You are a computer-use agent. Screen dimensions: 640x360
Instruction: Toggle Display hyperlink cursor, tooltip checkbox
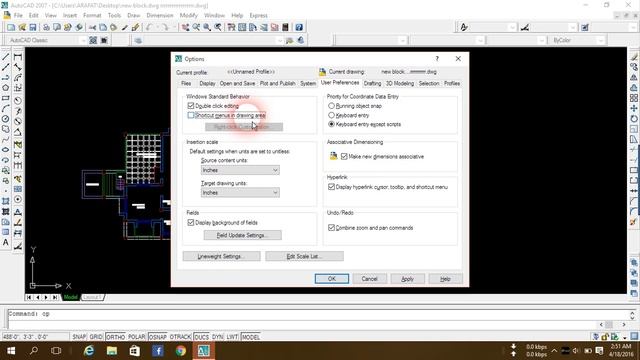point(331,187)
